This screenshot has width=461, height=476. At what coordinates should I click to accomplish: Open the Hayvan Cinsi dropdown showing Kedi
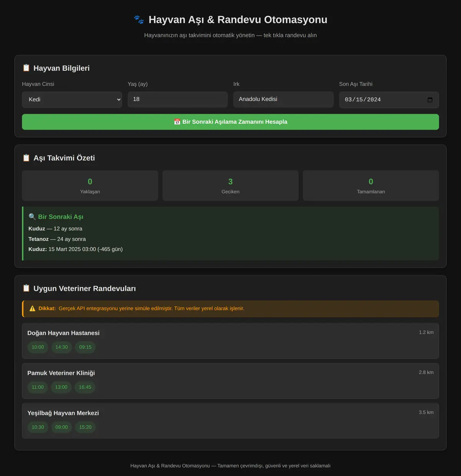click(x=72, y=100)
